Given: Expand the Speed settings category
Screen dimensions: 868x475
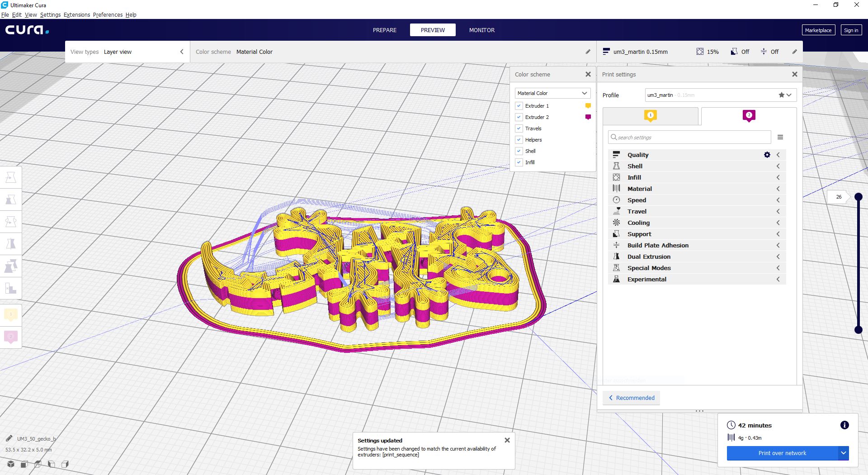Looking at the screenshot, I should click(x=697, y=200).
